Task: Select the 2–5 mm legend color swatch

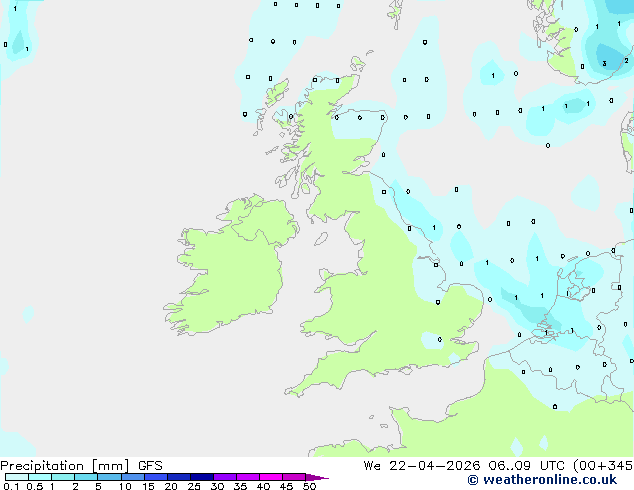Action: [86, 477]
